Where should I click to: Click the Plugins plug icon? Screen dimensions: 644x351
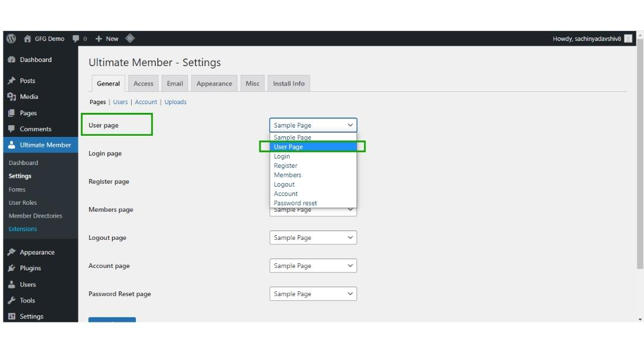(x=12, y=268)
